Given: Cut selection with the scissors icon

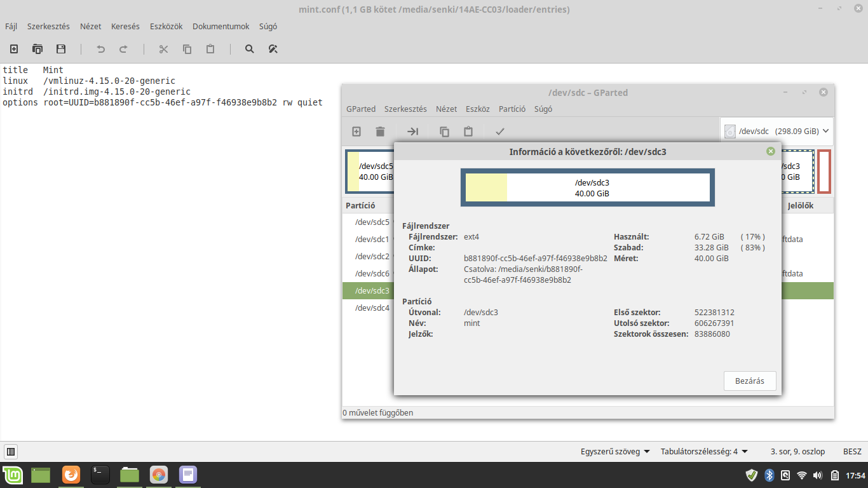Looking at the screenshot, I should [163, 49].
